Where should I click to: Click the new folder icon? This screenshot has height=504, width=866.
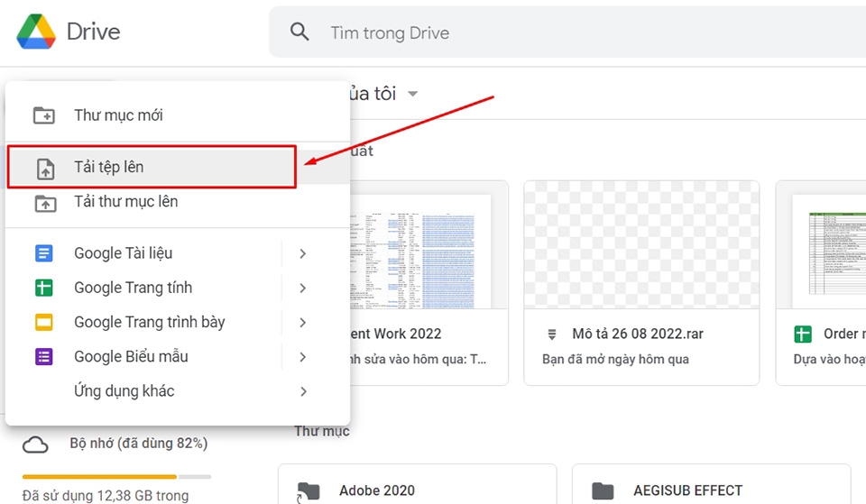click(44, 115)
